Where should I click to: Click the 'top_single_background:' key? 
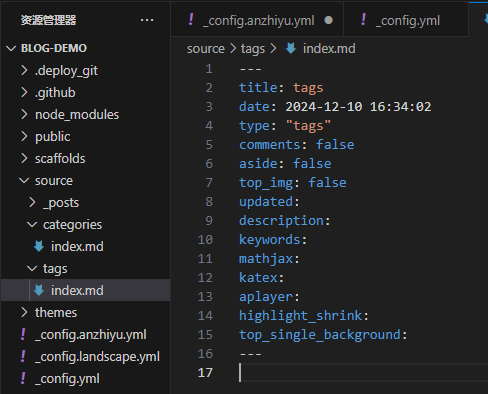323,335
